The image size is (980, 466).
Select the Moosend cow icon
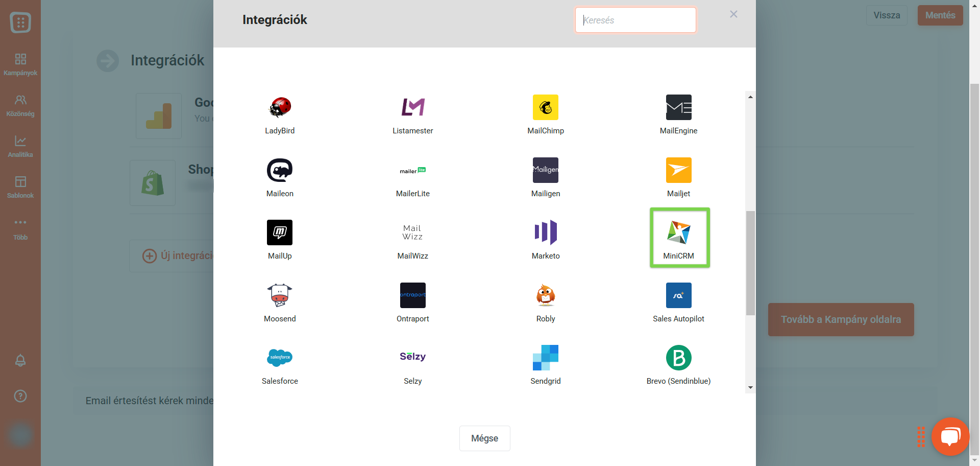[280, 295]
